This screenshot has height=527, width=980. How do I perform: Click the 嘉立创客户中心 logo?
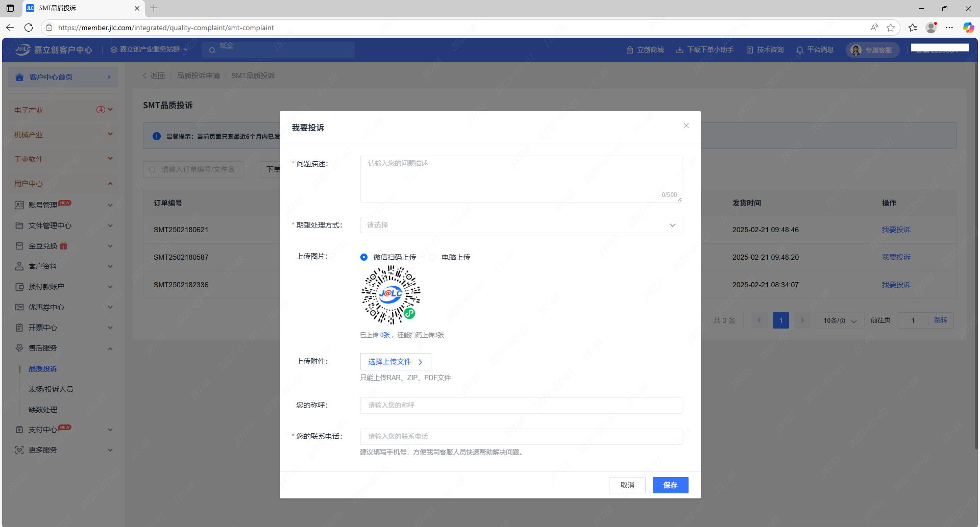[x=54, y=49]
